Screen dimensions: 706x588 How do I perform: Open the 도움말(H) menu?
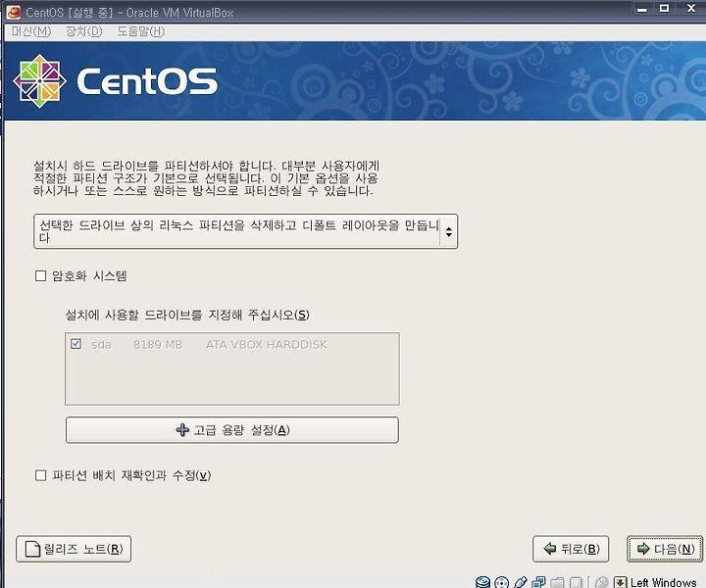point(141,31)
